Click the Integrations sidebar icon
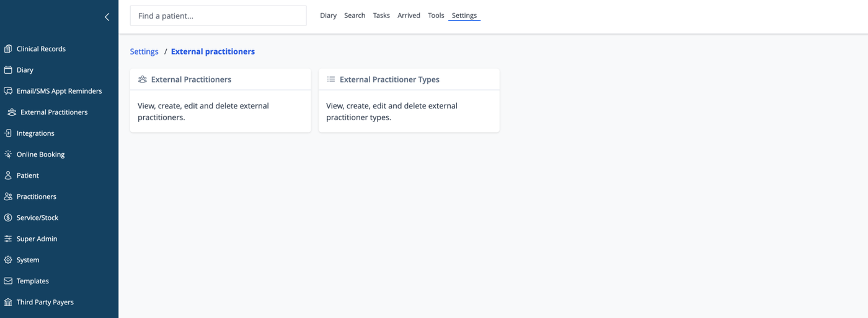Viewport: 868px width, 318px height. point(8,133)
